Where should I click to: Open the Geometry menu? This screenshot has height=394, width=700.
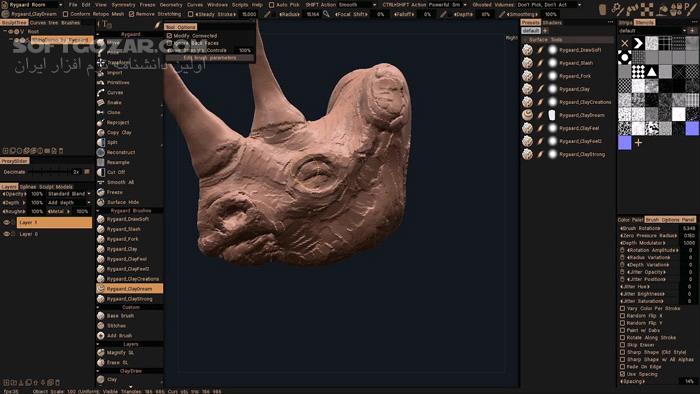pyautogui.click(x=171, y=5)
